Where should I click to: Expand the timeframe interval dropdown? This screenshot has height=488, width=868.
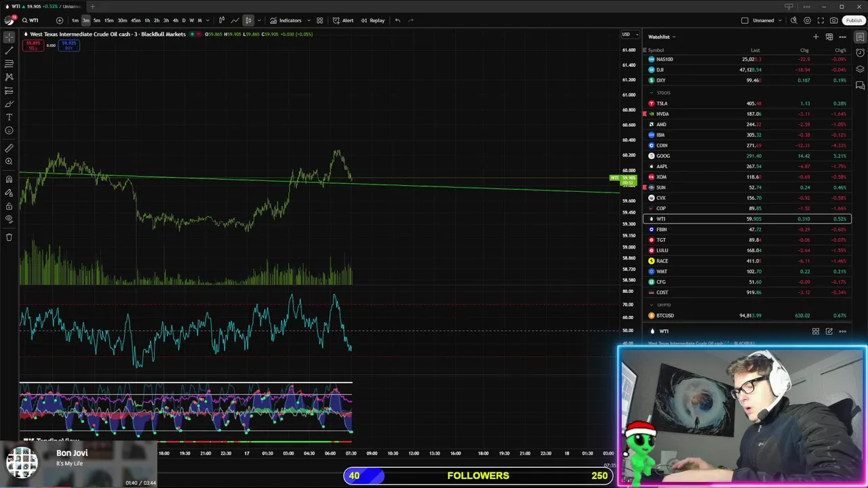208,20
